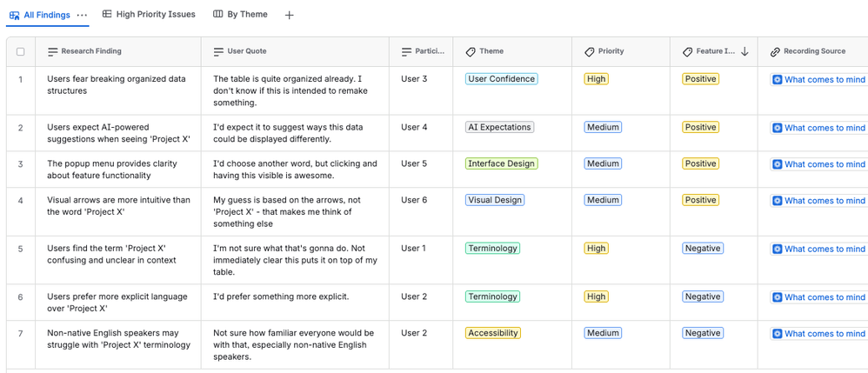Open the All Findings three-dot options menu
This screenshot has width=868, height=373.
pyautogui.click(x=82, y=16)
